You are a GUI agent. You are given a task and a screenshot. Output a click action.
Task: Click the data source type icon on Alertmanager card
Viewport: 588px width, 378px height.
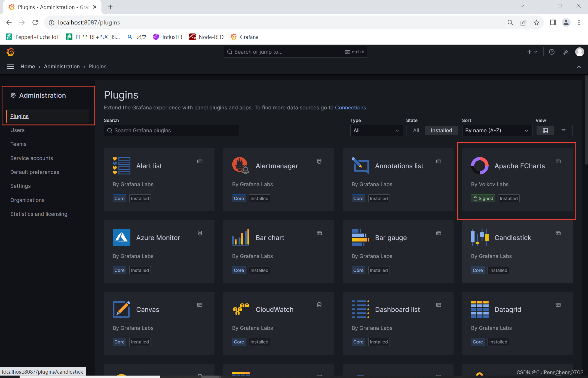point(319,161)
